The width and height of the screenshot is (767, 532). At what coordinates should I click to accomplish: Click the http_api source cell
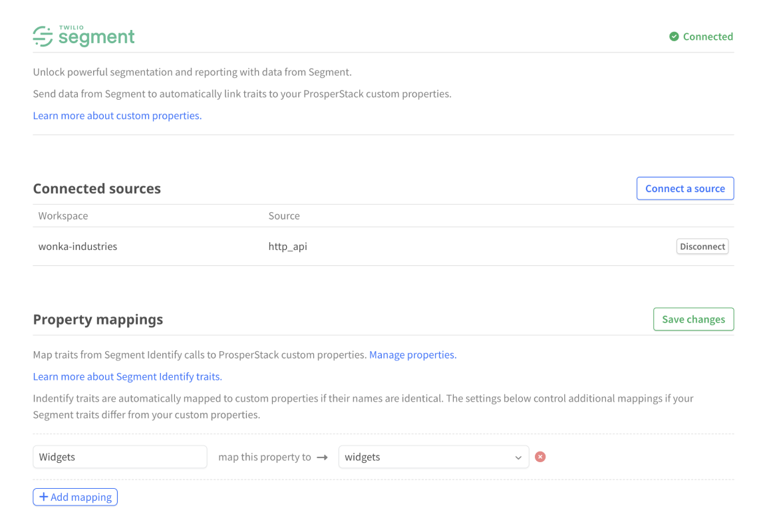287,247
